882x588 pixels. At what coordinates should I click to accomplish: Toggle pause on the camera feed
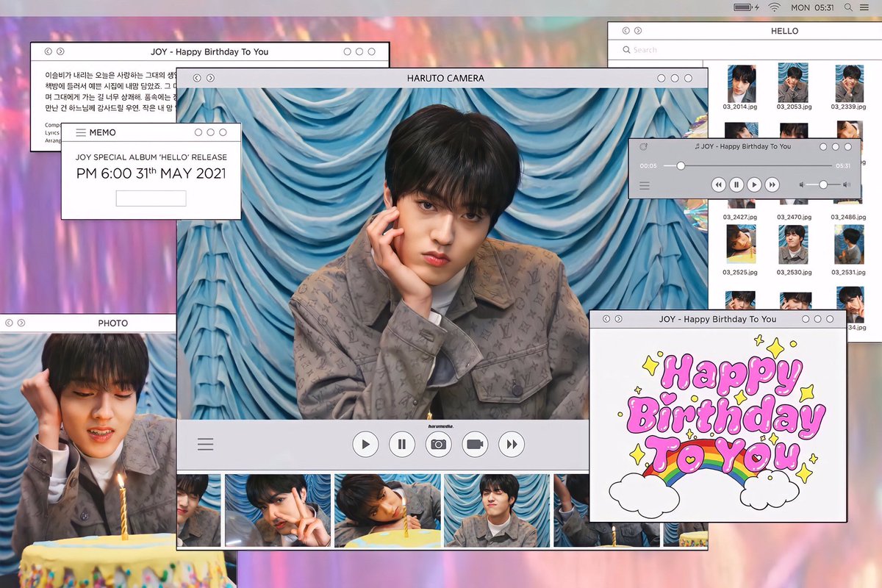[401, 444]
